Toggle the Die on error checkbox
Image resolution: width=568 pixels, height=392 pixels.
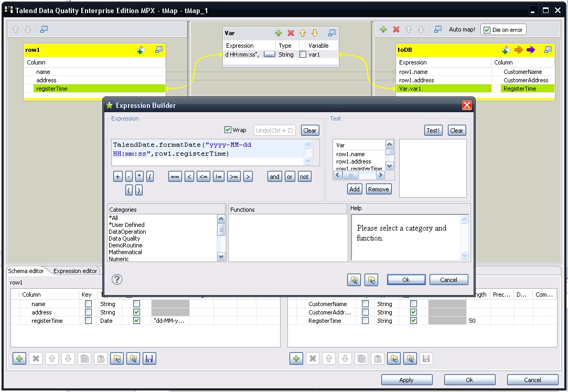(x=487, y=30)
